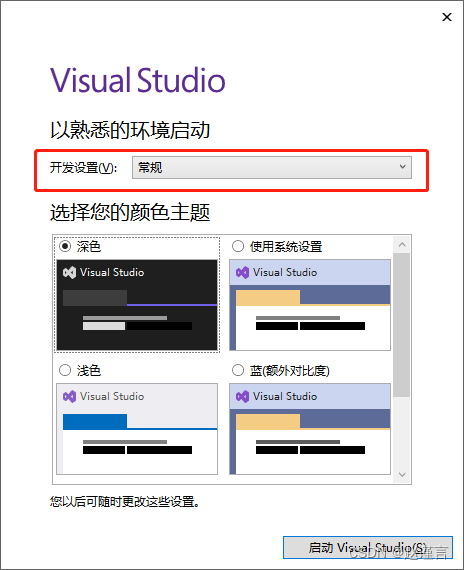Click the 启动 Visual Studio button
The height and width of the screenshot is (570, 464).
coord(368,547)
